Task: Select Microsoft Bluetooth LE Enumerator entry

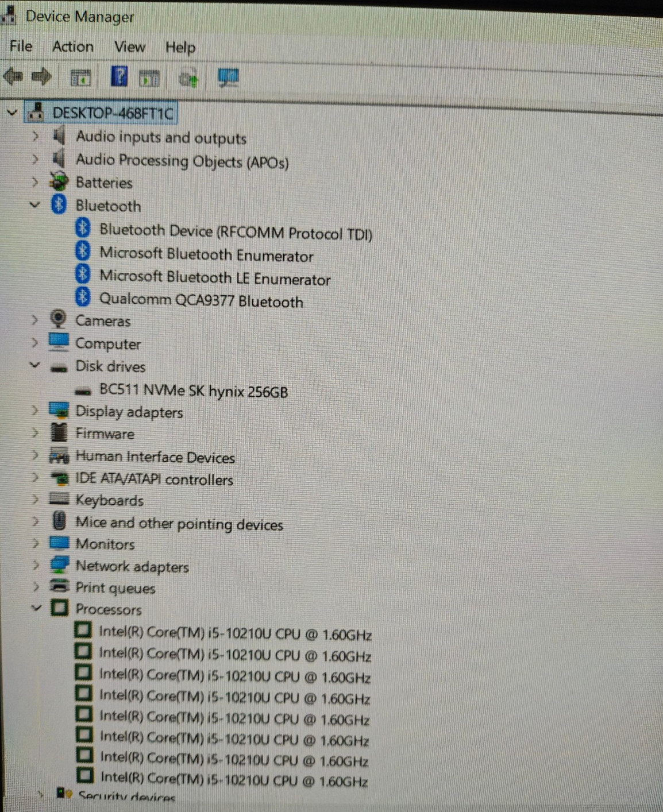Action: pos(215,278)
